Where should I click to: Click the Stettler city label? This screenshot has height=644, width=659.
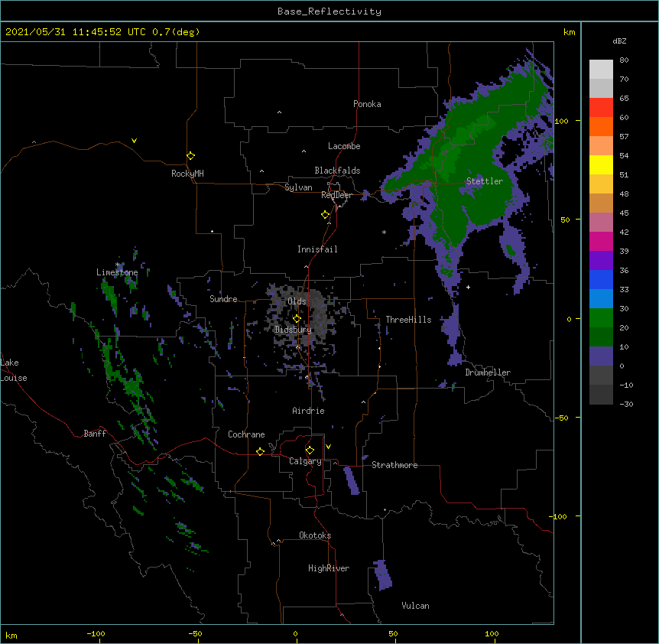point(485,181)
